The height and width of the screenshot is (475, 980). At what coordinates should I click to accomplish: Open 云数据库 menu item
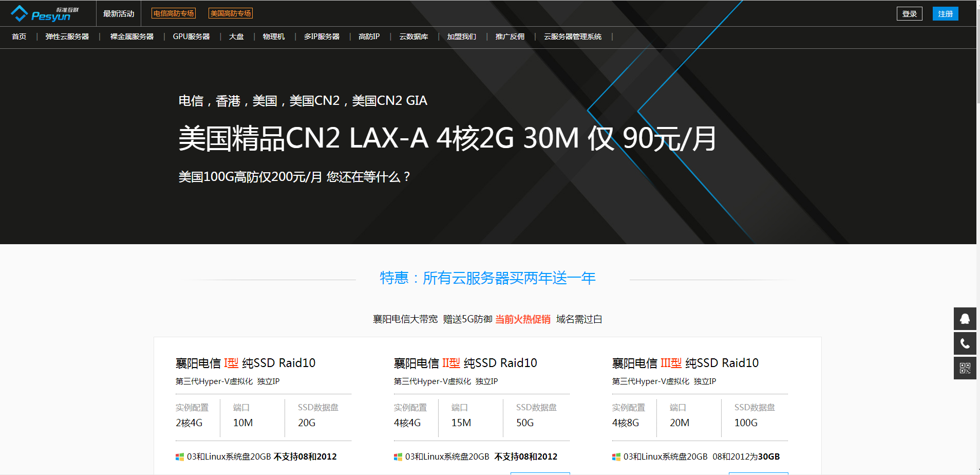[413, 36]
